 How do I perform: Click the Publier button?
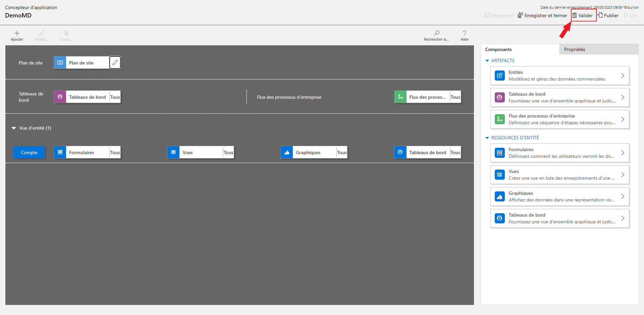[608, 15]
